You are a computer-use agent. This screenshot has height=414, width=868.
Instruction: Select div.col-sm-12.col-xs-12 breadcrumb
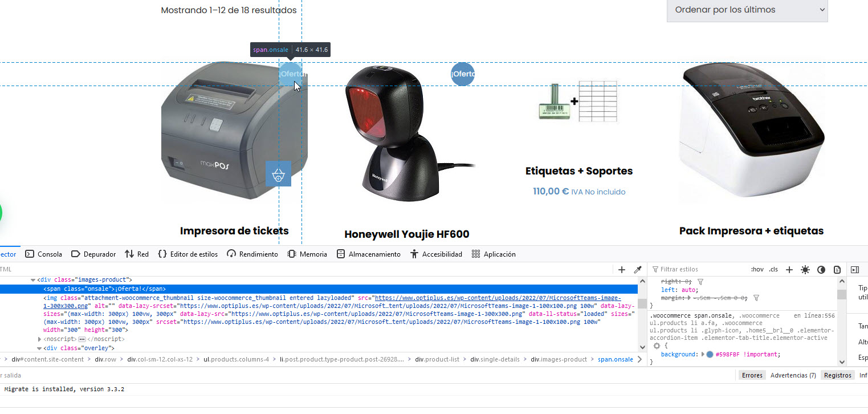[x=160, y=359]
